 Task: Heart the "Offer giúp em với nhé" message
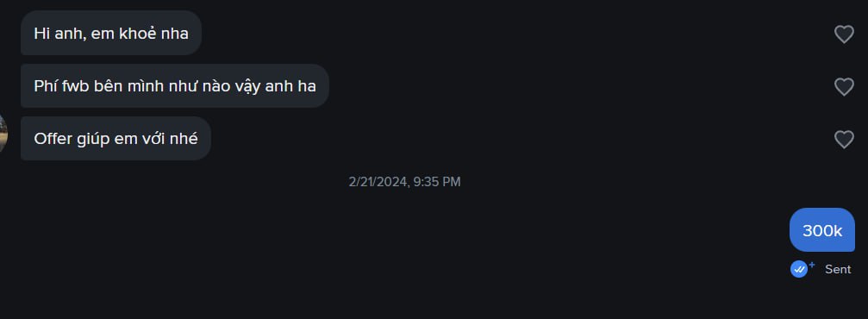(x=844, y=139)
